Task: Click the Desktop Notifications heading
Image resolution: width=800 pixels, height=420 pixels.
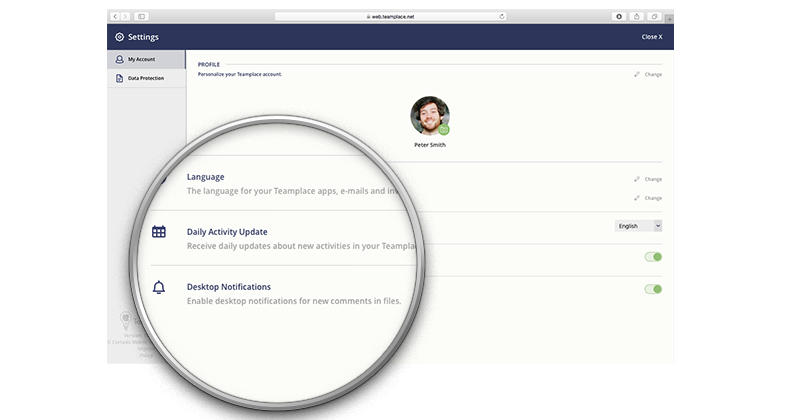Action: coord(229,287)
